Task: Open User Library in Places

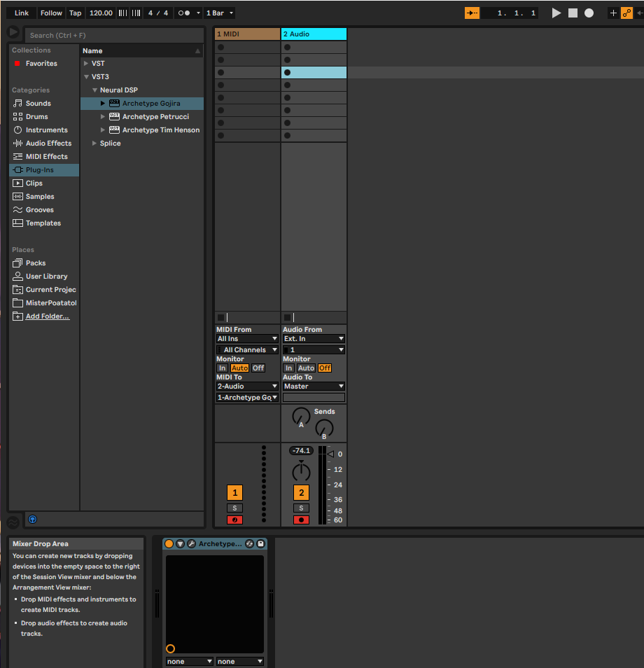Action: click(x=46, y=277)
